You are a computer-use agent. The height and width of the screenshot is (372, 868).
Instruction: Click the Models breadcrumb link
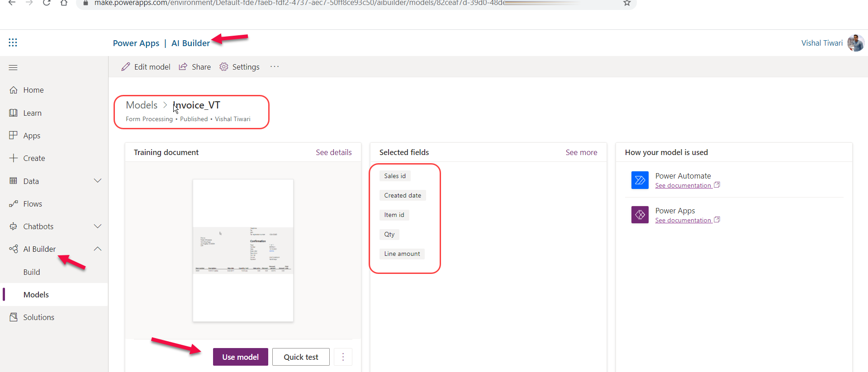142,105
